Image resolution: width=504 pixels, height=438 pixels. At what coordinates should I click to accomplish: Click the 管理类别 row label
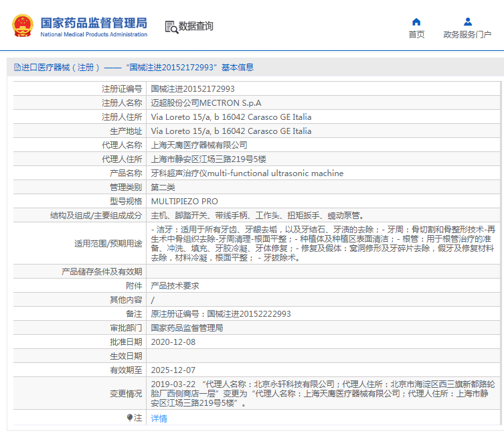(126, 187)
